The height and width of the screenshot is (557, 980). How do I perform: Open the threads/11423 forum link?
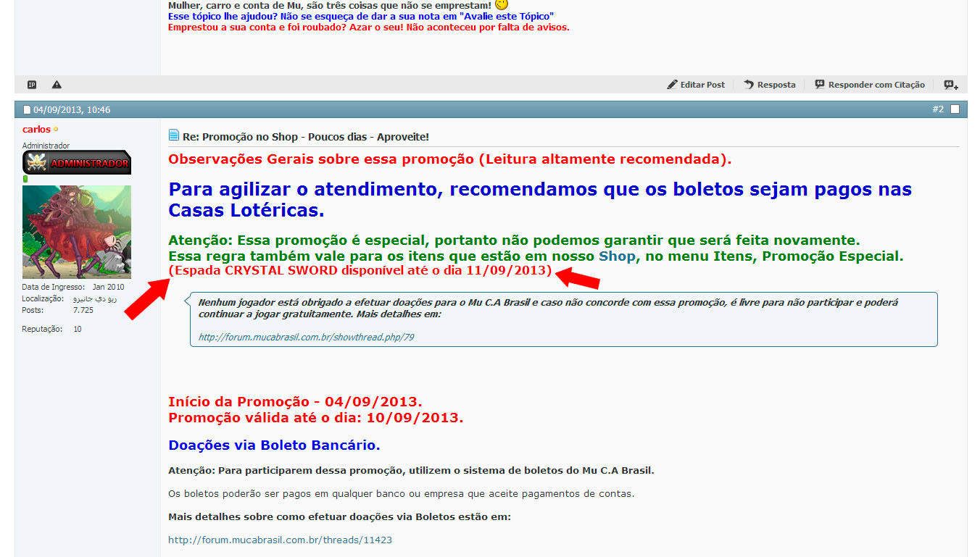280,540
